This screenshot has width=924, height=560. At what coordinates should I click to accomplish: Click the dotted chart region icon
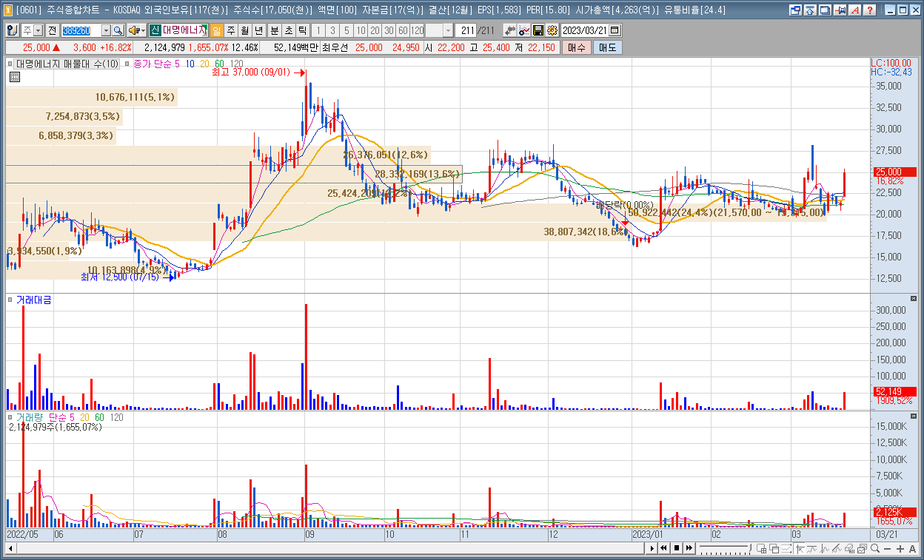(x=786, y=548)
